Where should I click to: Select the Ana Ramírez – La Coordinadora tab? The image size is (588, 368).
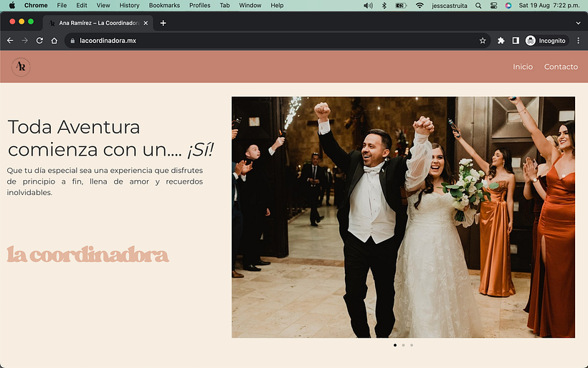[98, 23]
